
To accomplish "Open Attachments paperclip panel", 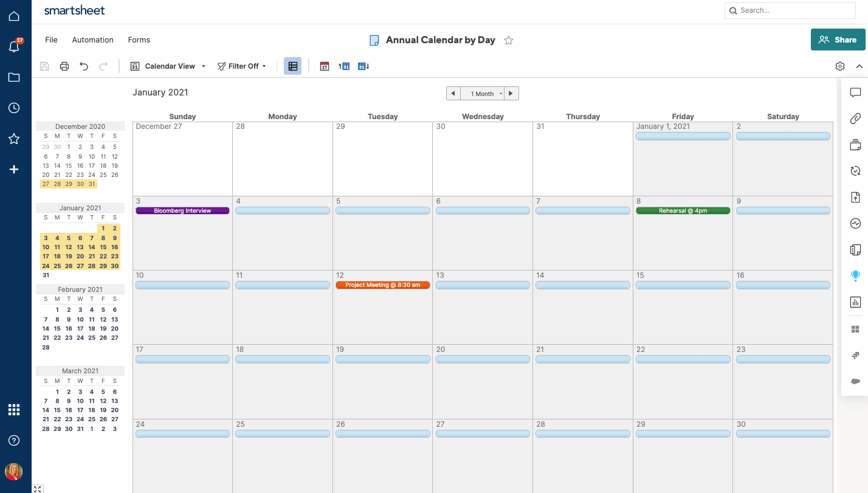I will pyautogui.click(x=855, y=119).
